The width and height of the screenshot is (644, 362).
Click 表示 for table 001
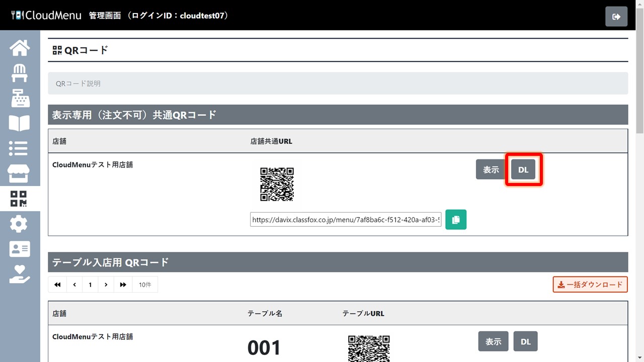click(493, 341)
